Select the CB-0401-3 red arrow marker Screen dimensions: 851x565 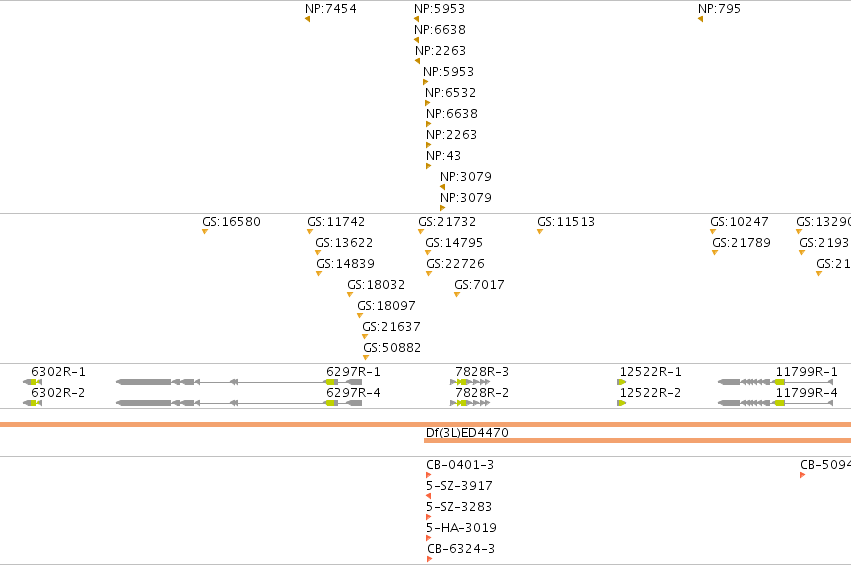(429, 475)
